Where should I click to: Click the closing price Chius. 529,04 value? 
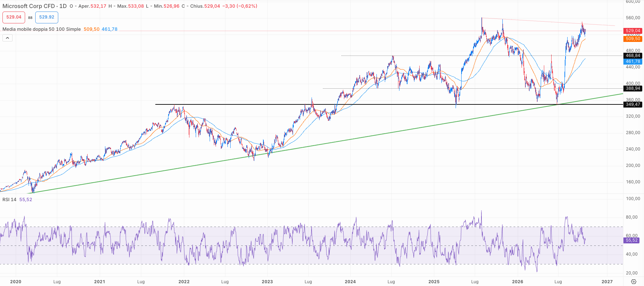[212, 6]
